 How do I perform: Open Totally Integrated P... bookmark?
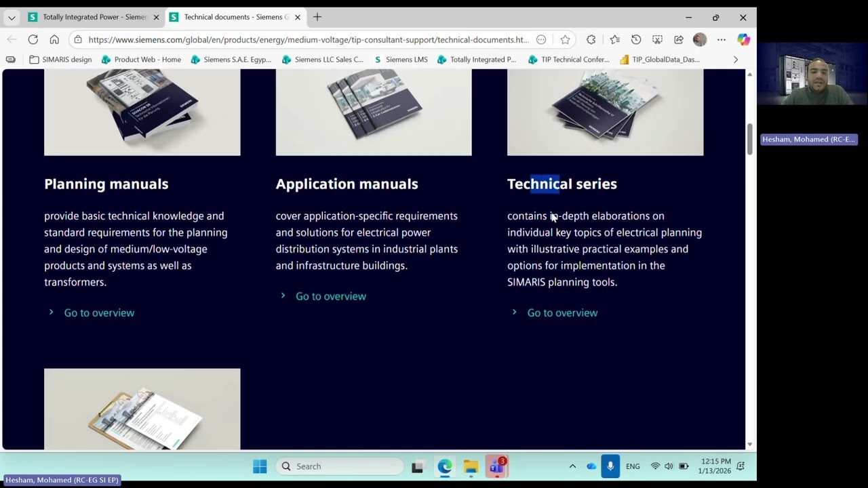(477, 60)
